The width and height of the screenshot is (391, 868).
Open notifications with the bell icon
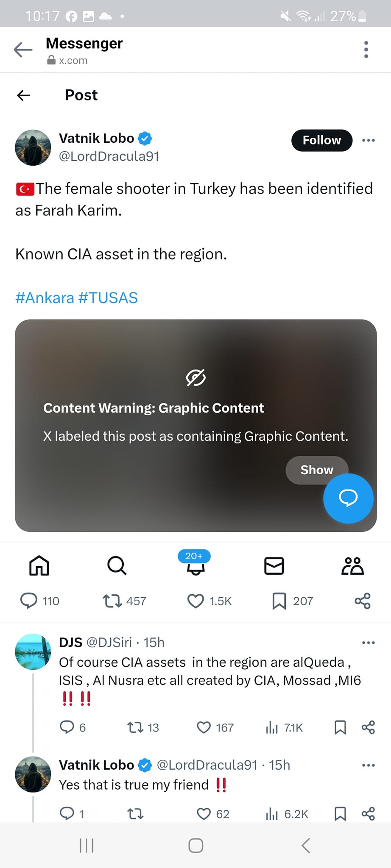(195, 568)
